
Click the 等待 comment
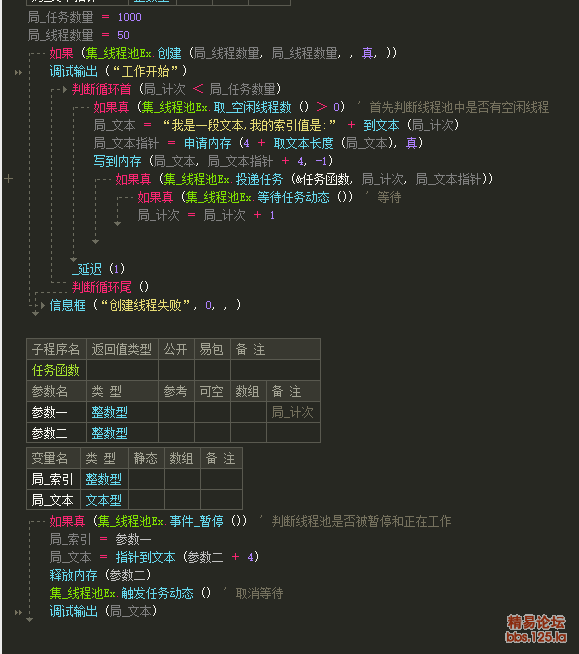tap(389, 197)
